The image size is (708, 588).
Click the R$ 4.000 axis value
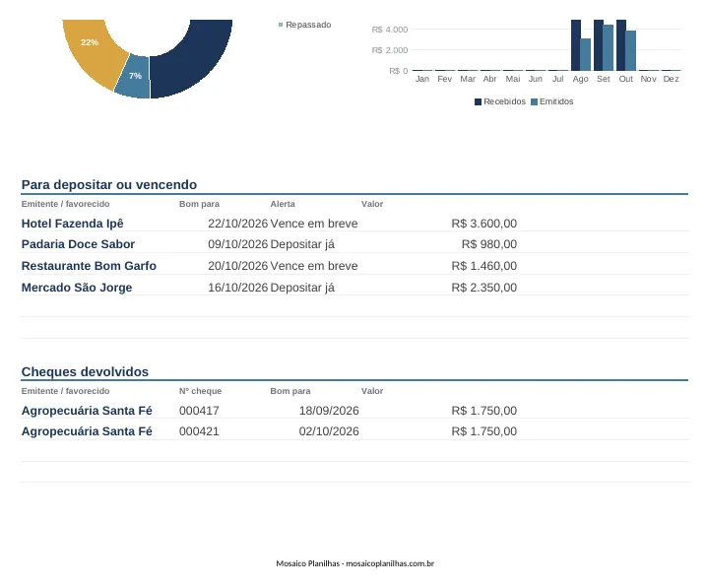[x=390, y=30]
